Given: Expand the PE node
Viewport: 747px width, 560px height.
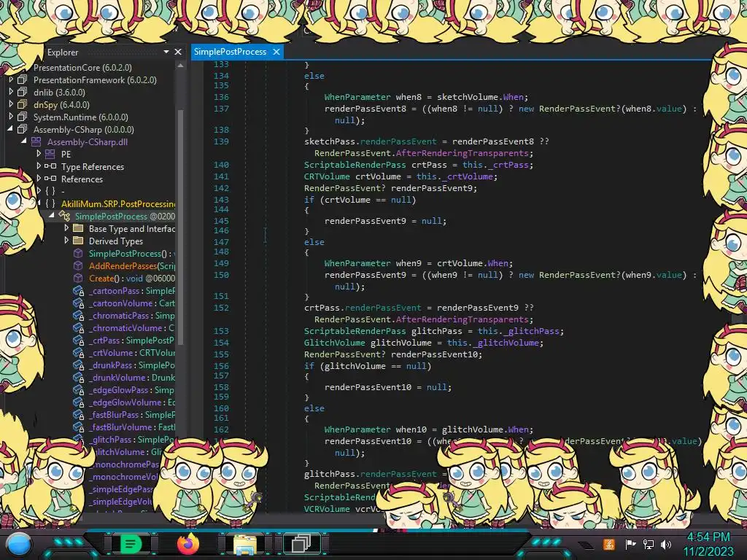Looking at the screenshot, I should [39, 154].
